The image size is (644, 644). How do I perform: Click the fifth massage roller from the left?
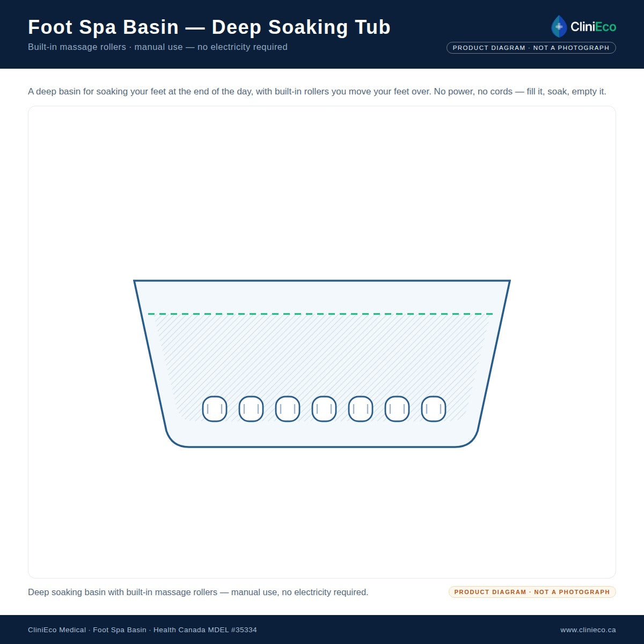361,409
